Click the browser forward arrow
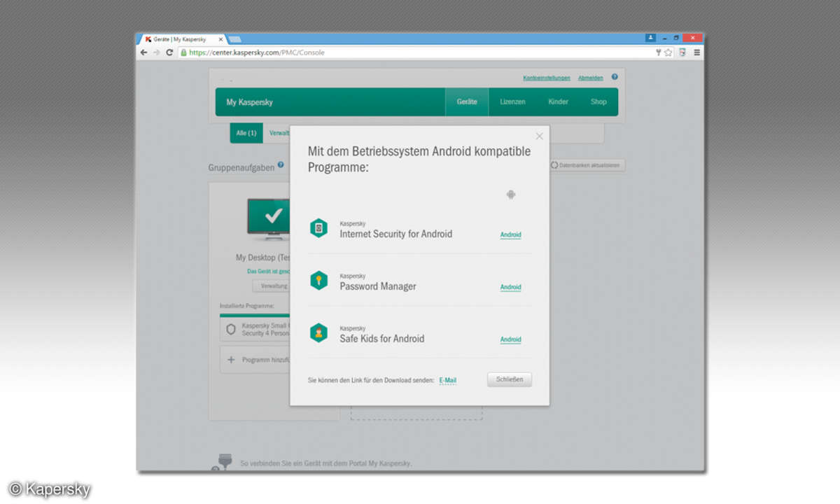This screenshot has width=840, height=504. (156, 52)
